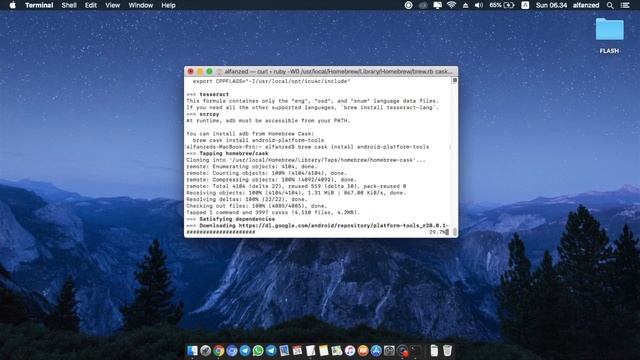Open Calendar from the Dock
This screenshot has width=640, height=360.
pos(297,350)
